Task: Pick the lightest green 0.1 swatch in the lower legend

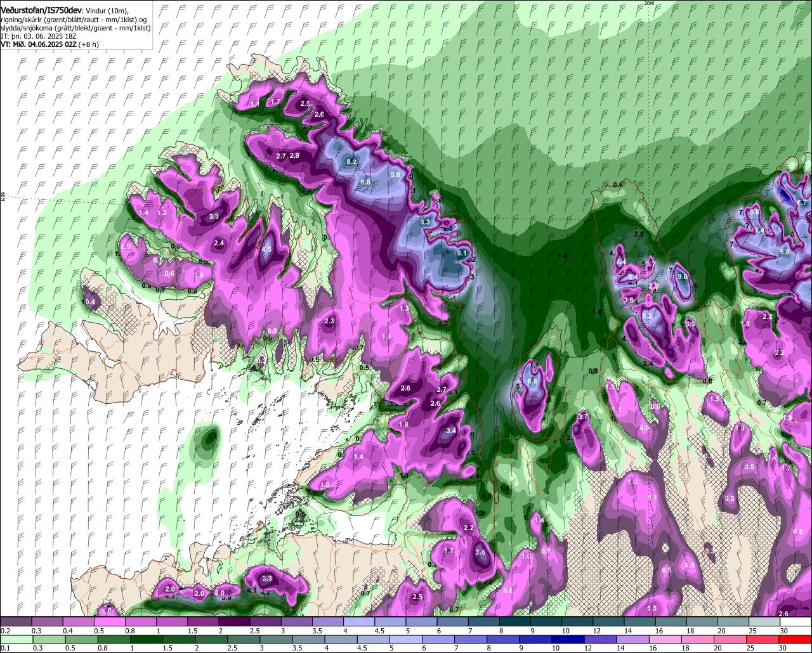Action: click(15, 640)
